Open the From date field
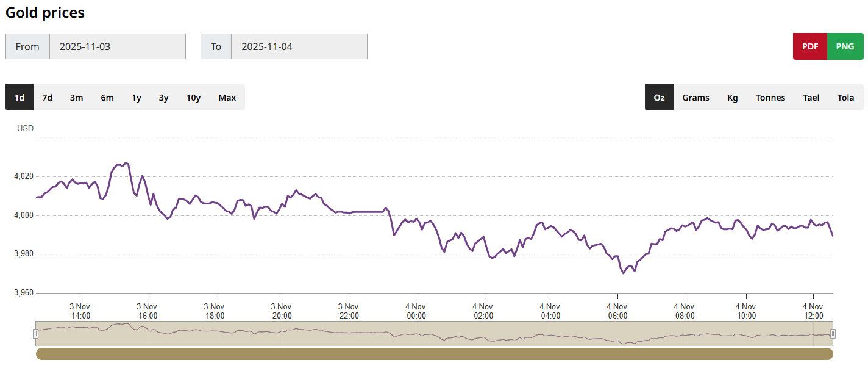 click(117, 46)
